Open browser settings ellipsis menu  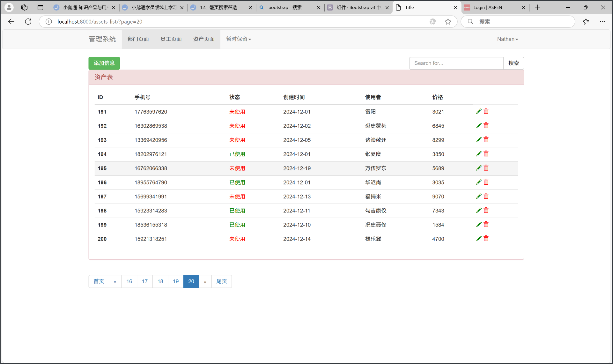[x=602, y=22]
